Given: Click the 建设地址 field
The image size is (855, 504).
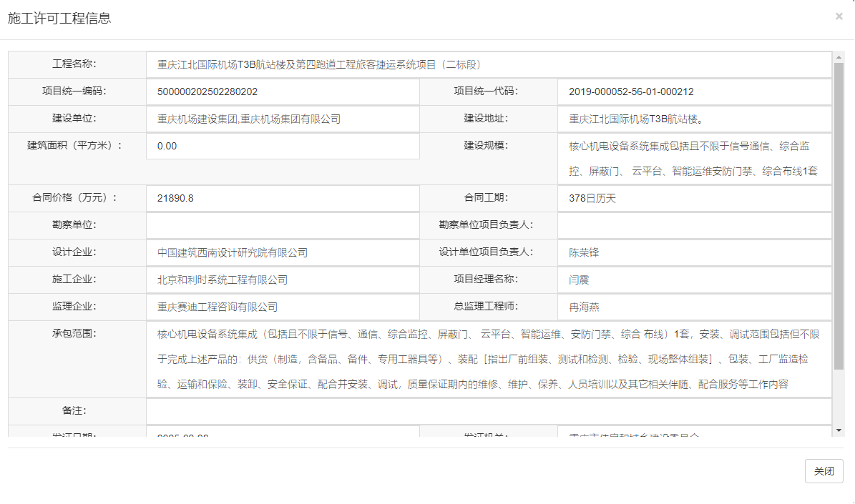Looking at the screenshot, I should pyautogui.click(x=694, y=119).
